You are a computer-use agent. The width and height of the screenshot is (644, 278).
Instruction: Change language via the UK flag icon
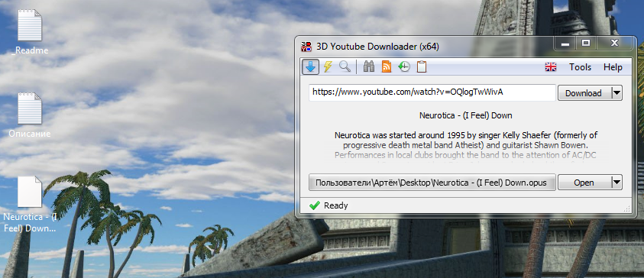point(550,67)
